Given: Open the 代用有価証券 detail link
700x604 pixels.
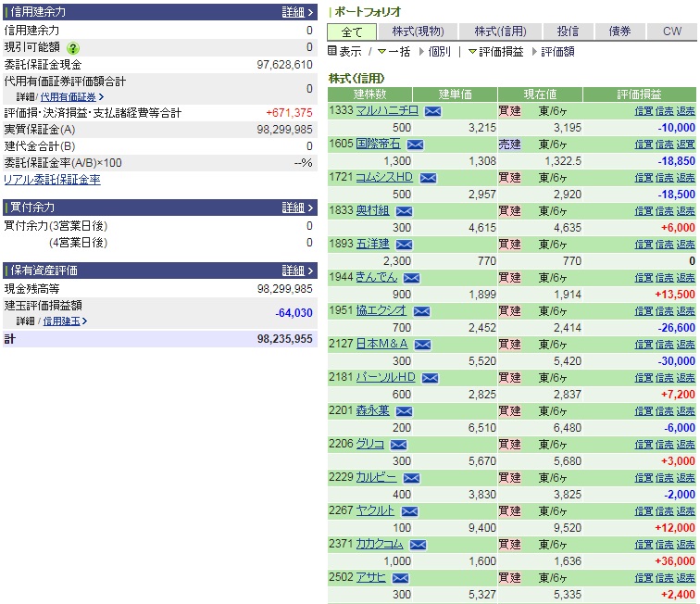Looking at the screenshot, I should point(69,97).
